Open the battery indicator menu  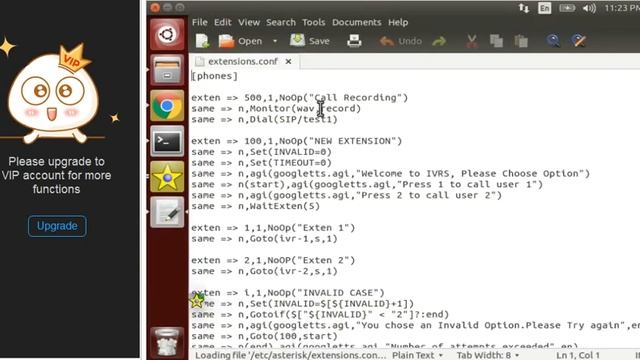567,8
